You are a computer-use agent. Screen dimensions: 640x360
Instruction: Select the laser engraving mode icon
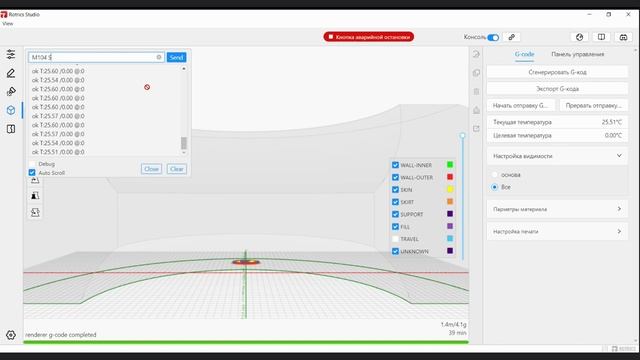click(11, 91)
